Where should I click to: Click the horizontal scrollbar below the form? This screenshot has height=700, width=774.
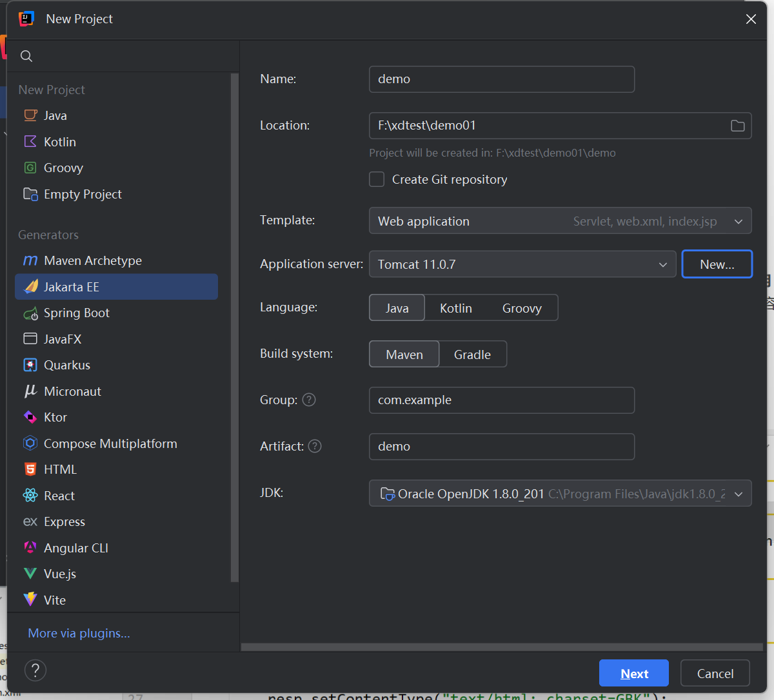point(502,647)
